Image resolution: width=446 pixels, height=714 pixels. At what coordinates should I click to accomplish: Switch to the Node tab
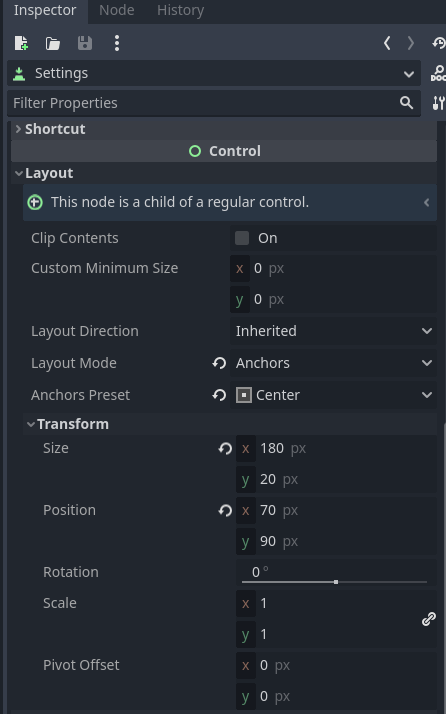pyautogui.click(x=117, y=10)
